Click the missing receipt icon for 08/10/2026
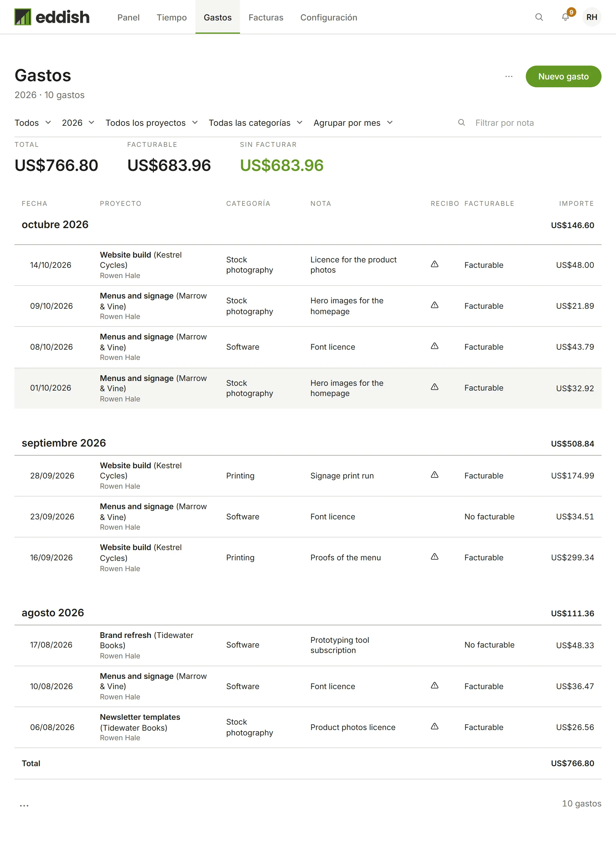 pos(434,346)
